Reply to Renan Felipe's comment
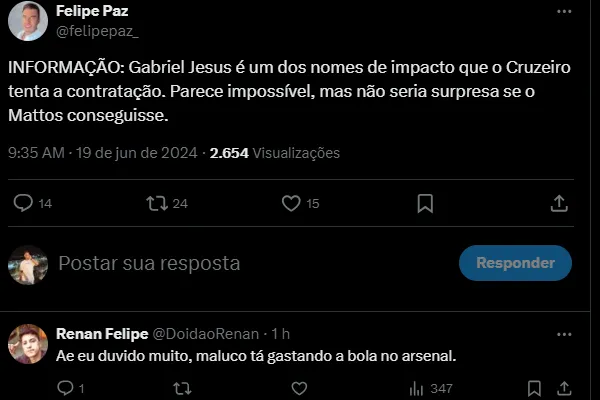Image resolution: width=600 pixels, height=400 pixels. pyautogui.click(x=66, y=388)
